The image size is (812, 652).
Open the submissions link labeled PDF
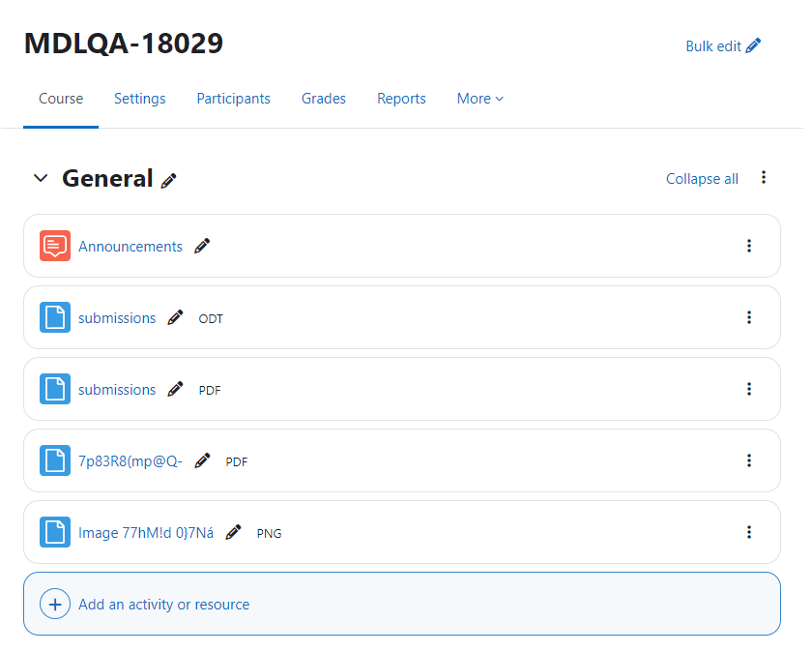(x=117, y=389)
